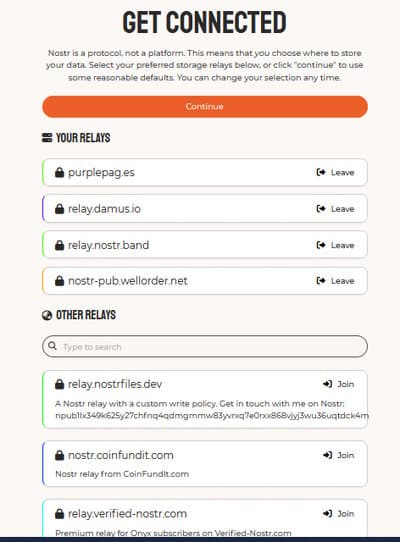Leave the nostr-pub.wellorder.net relay

335,281
